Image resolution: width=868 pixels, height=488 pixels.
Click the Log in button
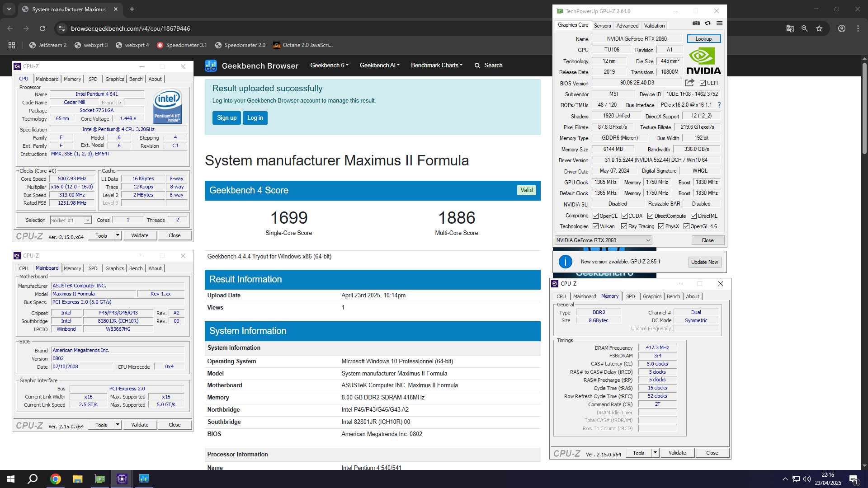click(x=255, y=118)
